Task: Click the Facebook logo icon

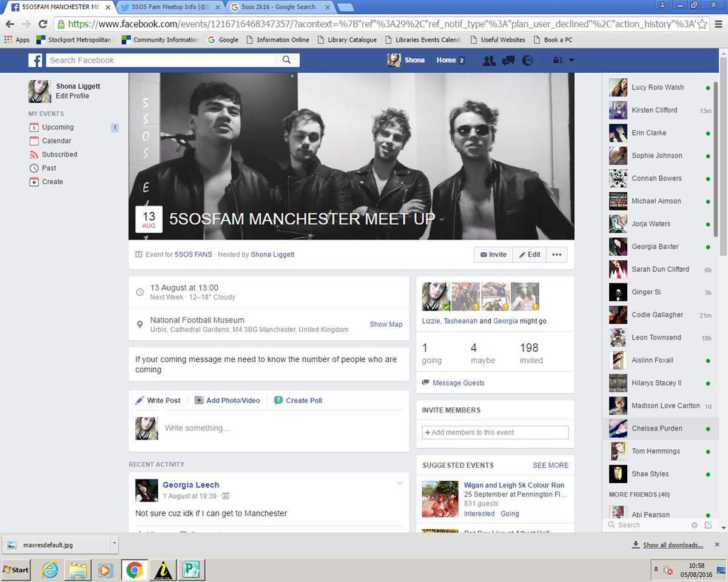Action: [x=36, y=61]
